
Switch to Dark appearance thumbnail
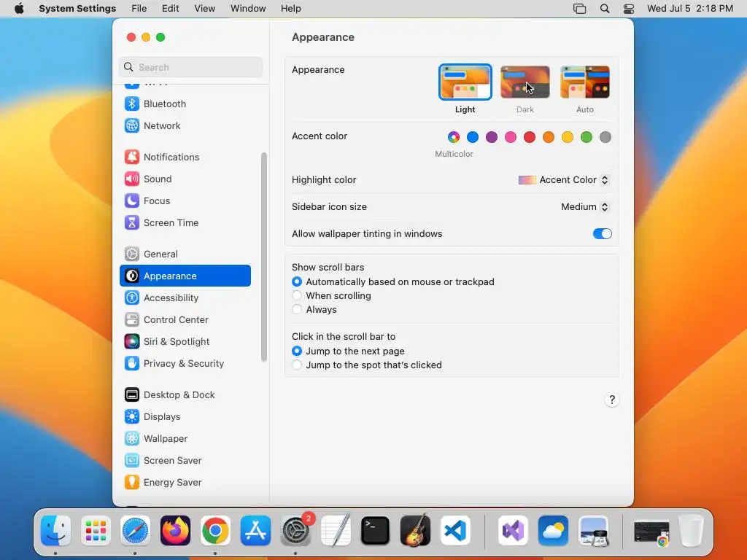pos(525,82)
